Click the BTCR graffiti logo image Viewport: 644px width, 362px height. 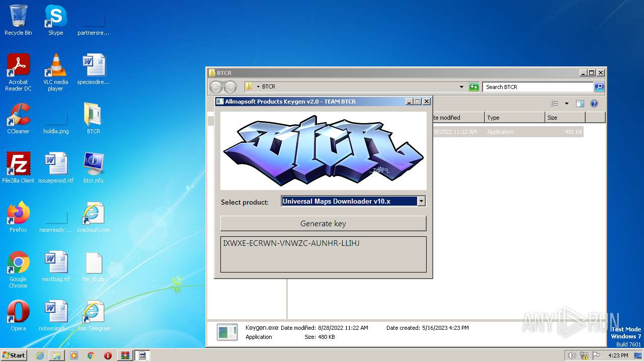tap(323, 150)
